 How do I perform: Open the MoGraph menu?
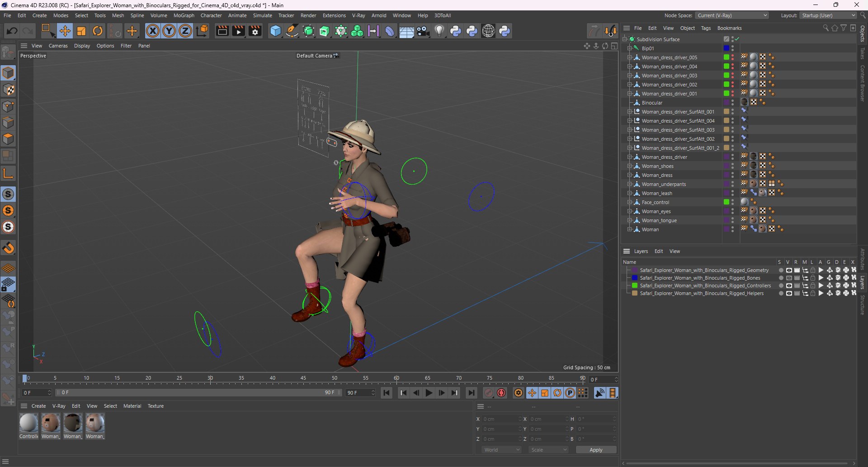pyautogui.click(x=184, y=15)
